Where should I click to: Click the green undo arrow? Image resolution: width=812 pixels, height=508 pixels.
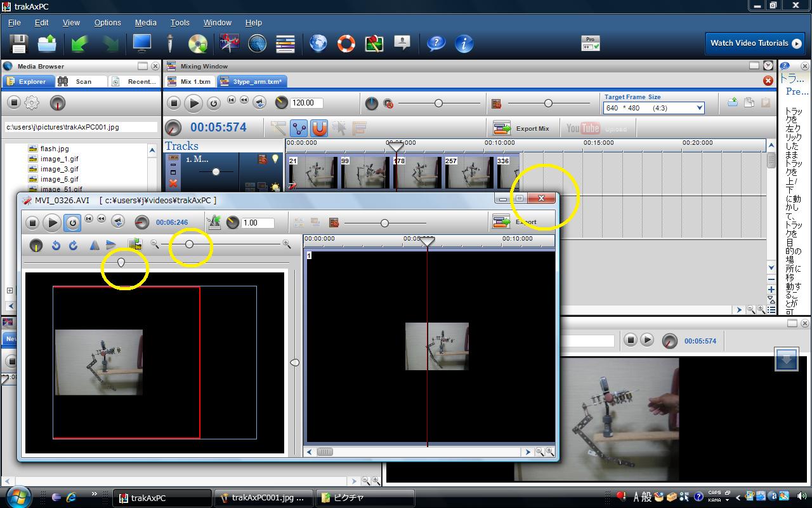pos(79,43)
